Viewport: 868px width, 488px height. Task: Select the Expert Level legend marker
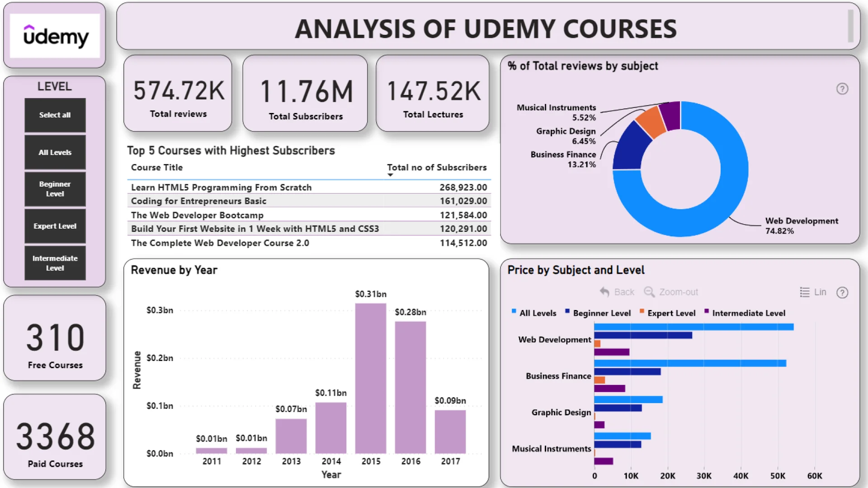(642, 311)
